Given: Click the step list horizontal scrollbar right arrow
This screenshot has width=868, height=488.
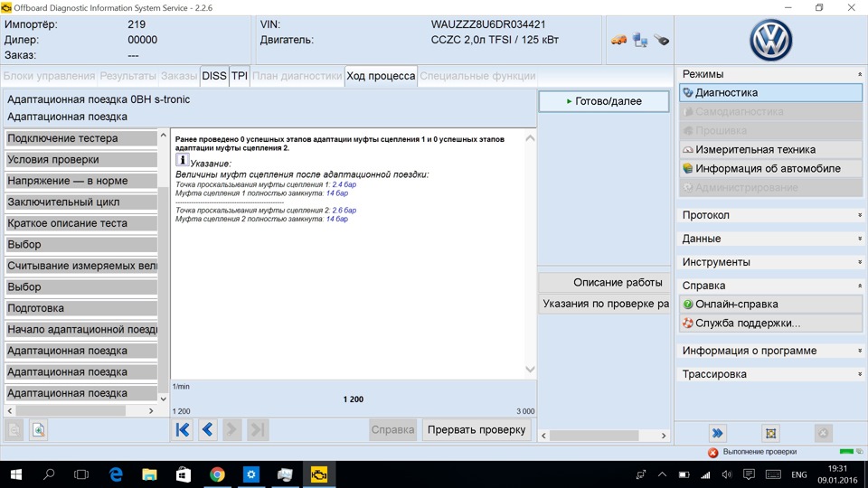Looking at the screenshot, I should pyautogui.click(x=151, y=411).
